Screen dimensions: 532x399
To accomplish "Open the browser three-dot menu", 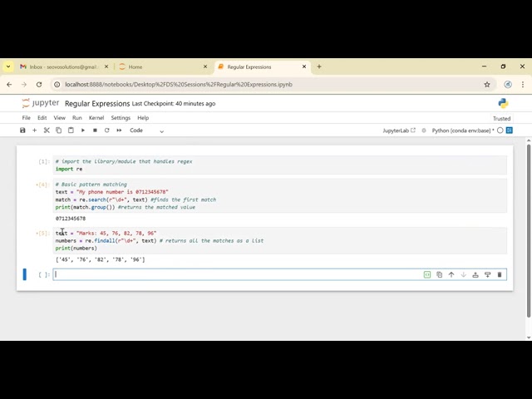I will click(523, 85).
